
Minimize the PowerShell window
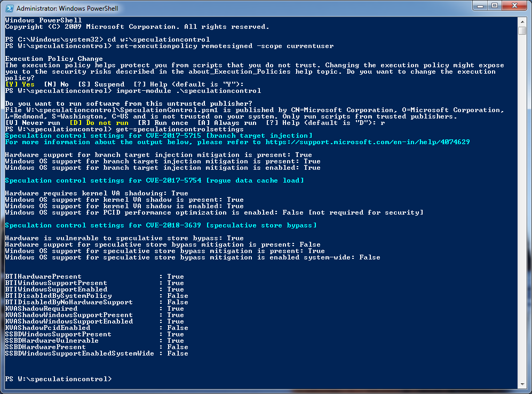point(480,6)
